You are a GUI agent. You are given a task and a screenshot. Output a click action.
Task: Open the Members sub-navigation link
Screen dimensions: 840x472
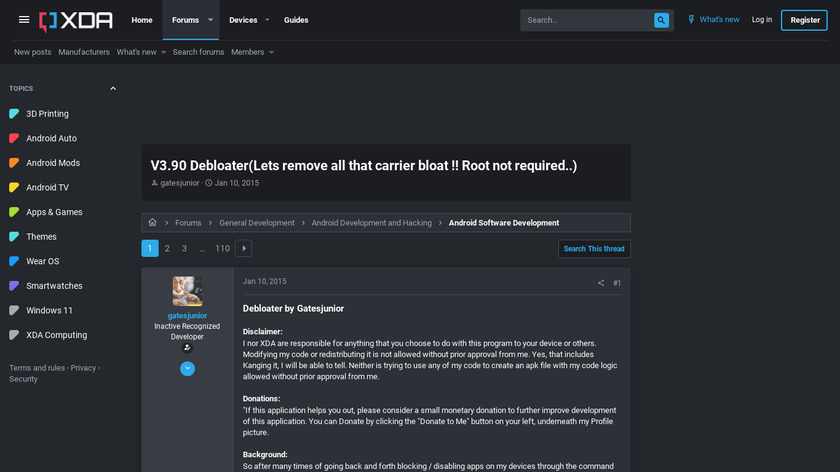[x=248, y=52]
